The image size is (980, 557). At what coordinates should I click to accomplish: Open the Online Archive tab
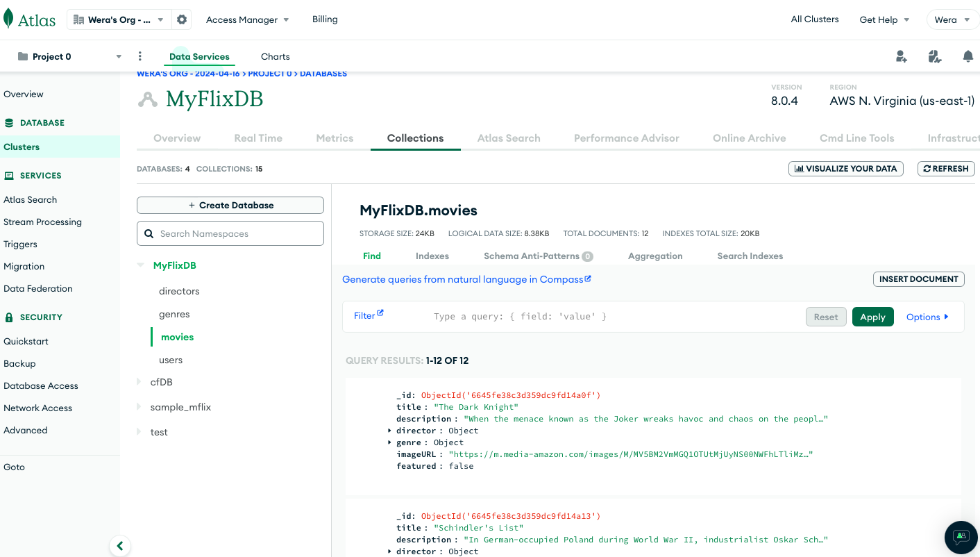(x=750, y=138)
